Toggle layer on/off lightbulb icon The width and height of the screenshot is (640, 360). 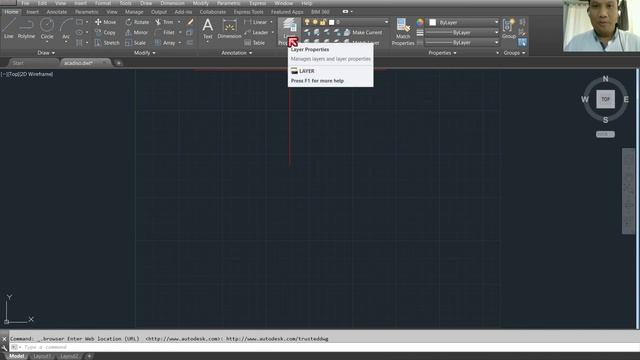pyautogui.click(x=307, y=22)
